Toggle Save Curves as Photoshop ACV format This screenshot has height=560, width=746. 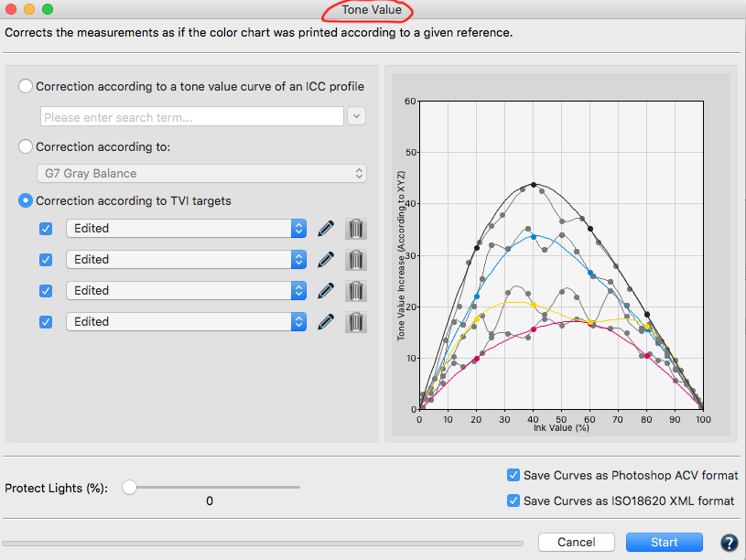coord(513,475)
